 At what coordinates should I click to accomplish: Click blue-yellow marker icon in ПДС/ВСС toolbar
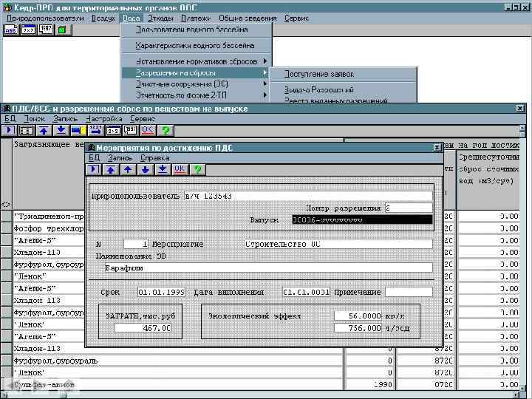click(x=78, y=130)
